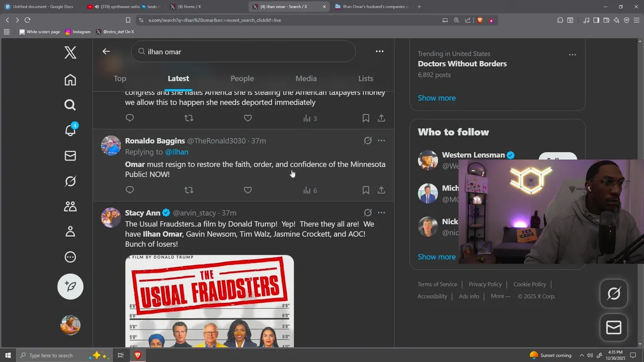Viewport: 644px width, 362px height.
Task: Open Grok action on Ronaldo Baggins post
Action: coord(368,141)
